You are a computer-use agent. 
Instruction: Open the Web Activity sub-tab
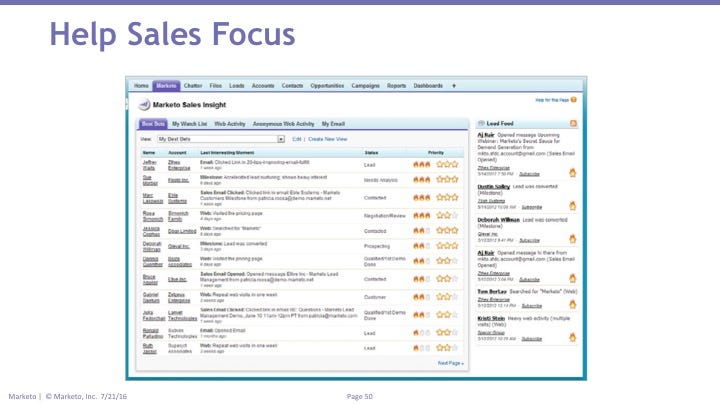coord(230,124)
